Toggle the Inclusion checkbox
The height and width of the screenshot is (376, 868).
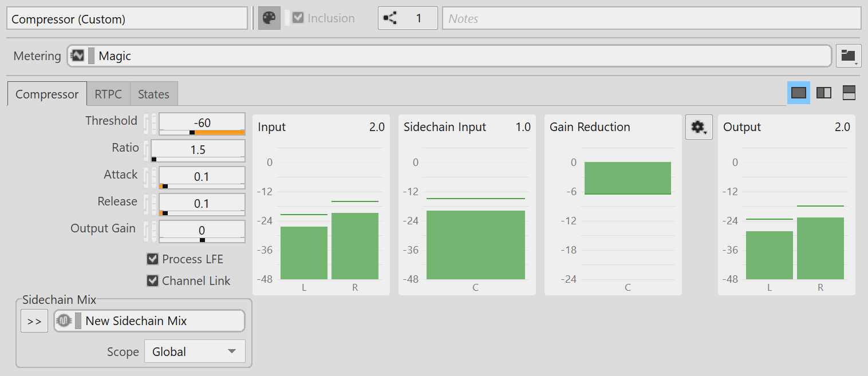click(x=298, y=18)
